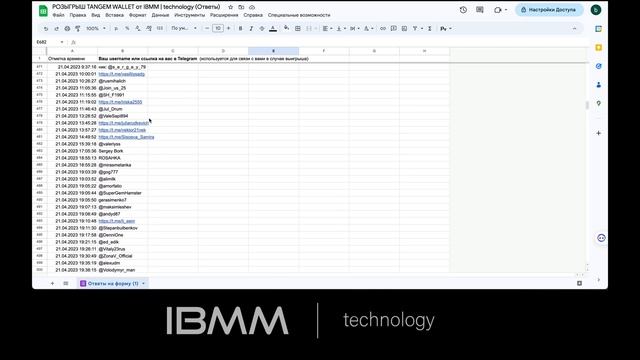
Task: Click the Настройки Доступа share button
Action: tap(549, 10)
